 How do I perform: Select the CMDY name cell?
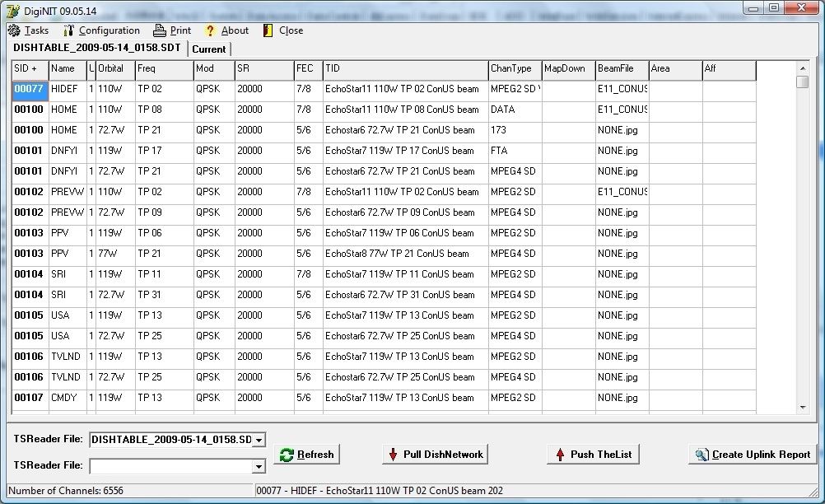pos(68,399)
